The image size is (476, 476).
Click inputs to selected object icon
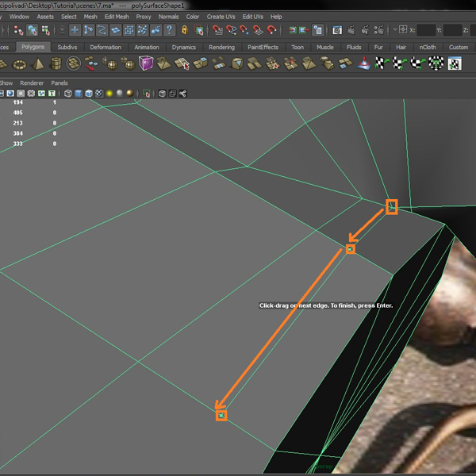coord(292,30)
